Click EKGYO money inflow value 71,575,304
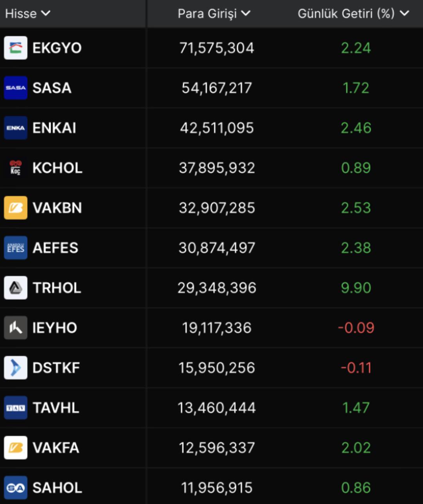The height and width of the screenshot is (504, 423). pos(217,48)
